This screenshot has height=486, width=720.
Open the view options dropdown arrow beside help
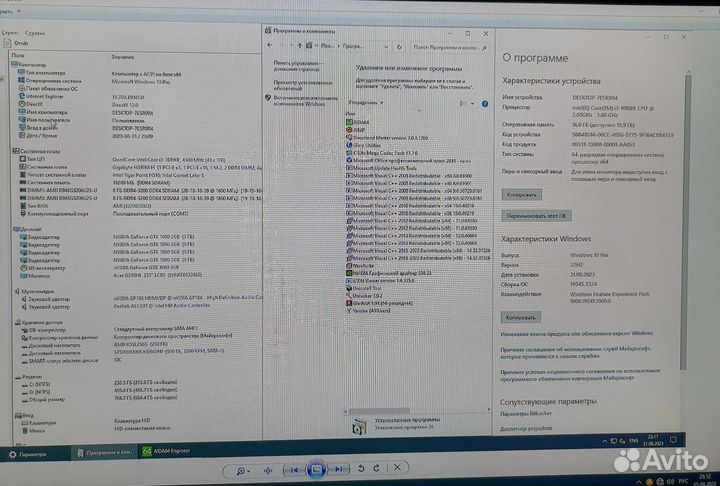point(472,104)
